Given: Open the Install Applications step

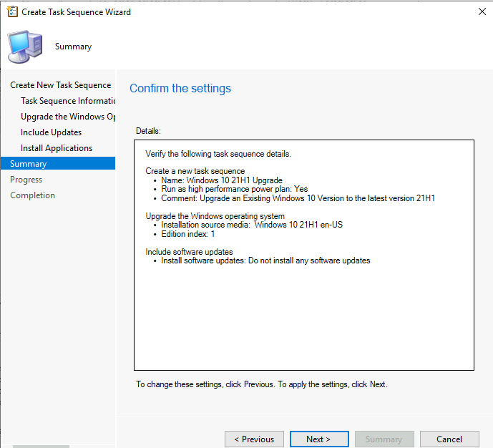Looking at the screenshot, I should pos(57,147).
